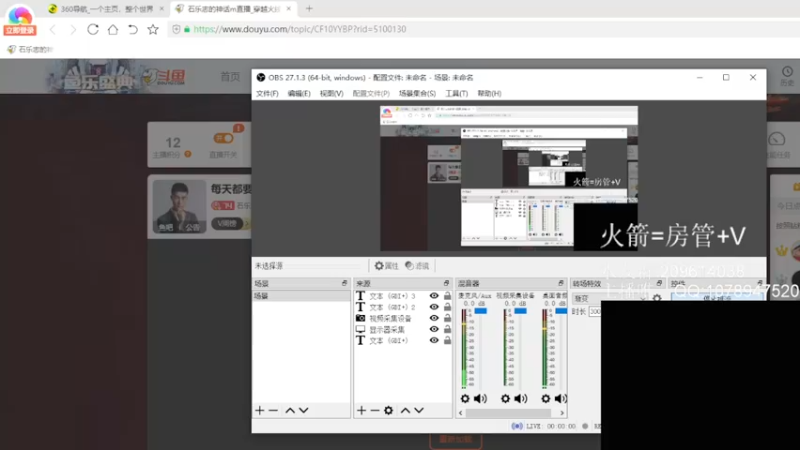Open the 工具(T) menu in OBS
This screenshot has height=450, width=800.
coord(456,93)
